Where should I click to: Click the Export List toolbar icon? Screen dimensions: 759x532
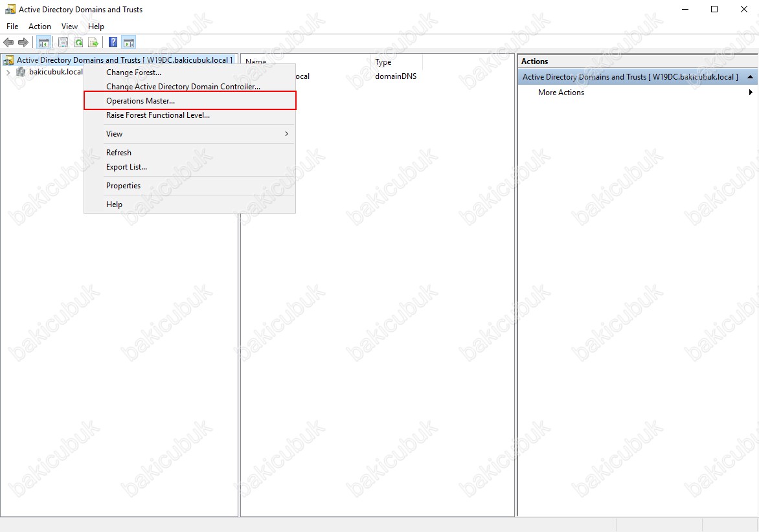click(93, 43)
